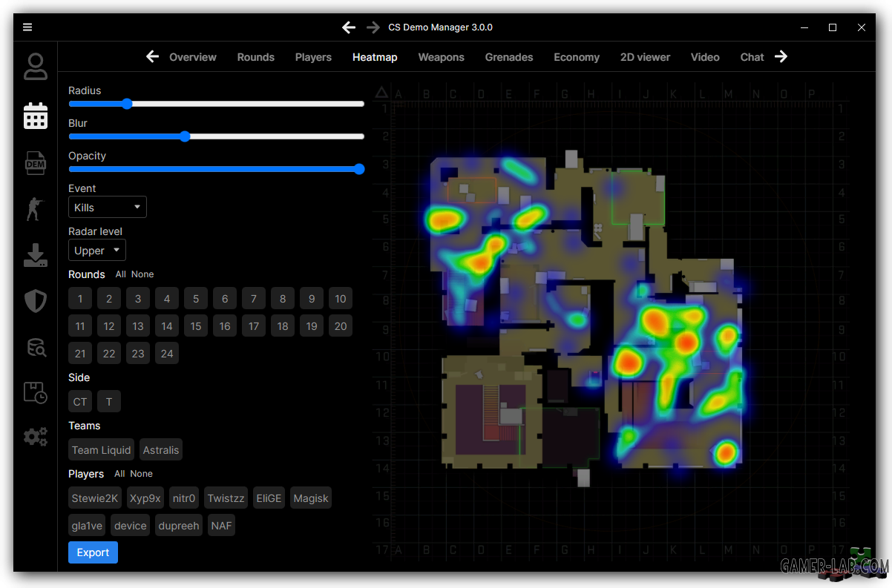The width and height of the screenshot is (892, 588).
Task: Open the Event dropdown showing Kills
Action: tap(108, 208)
